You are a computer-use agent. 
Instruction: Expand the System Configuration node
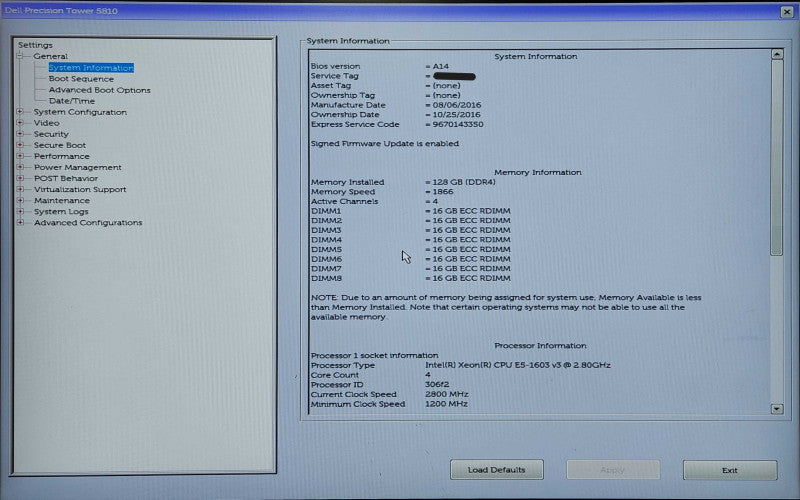[20, 112]
